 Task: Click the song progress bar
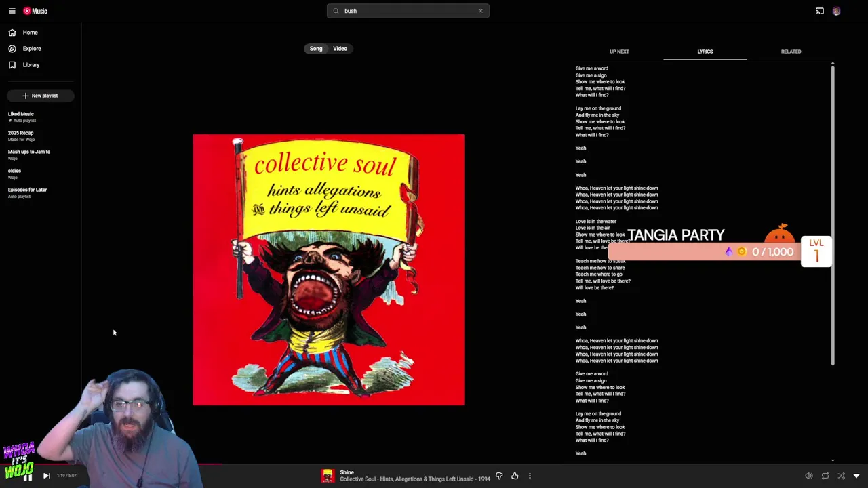pyautogui.click(x=434, y=465)
